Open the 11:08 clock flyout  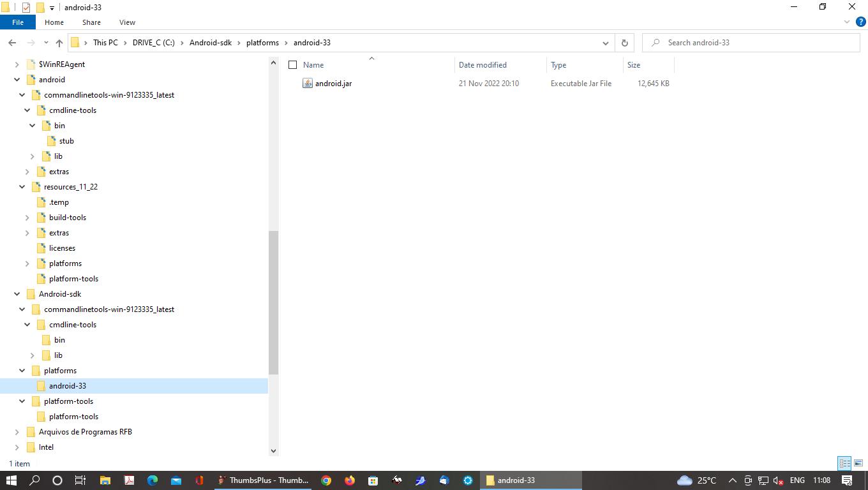822,480
